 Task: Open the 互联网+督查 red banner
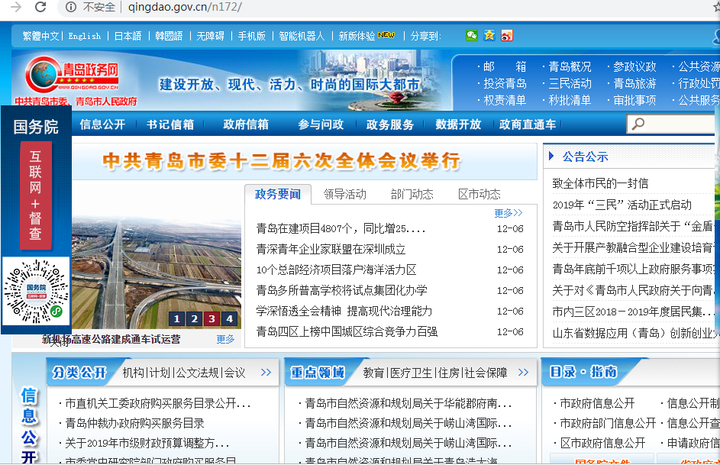(x=36, y=196)
